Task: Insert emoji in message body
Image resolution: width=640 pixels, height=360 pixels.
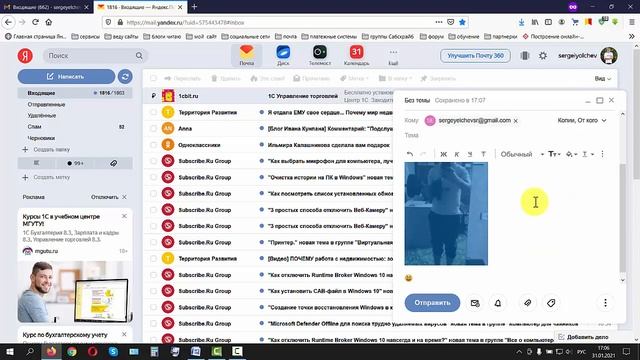Action: pos(409,278)
